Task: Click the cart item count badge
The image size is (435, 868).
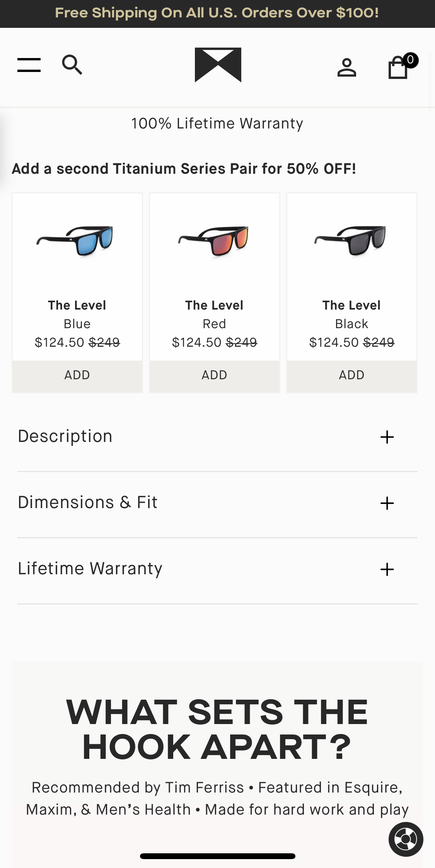Action: click(410, 60)
